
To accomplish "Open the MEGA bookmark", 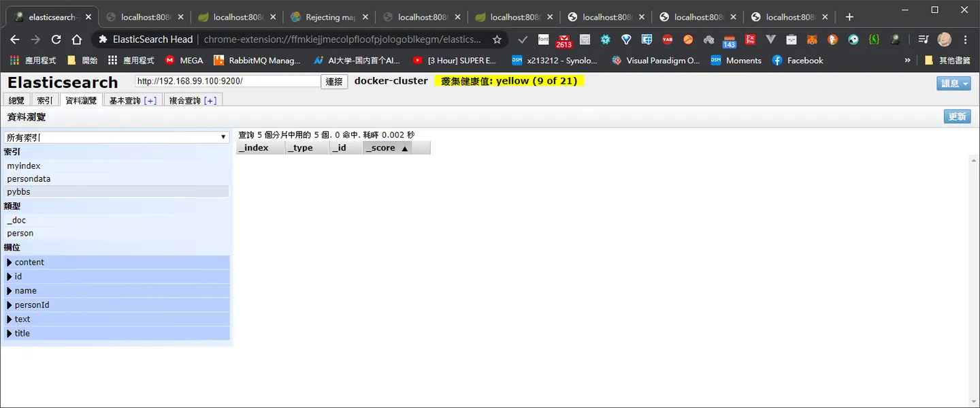I will pyautogui.click(x=184, y=61).
